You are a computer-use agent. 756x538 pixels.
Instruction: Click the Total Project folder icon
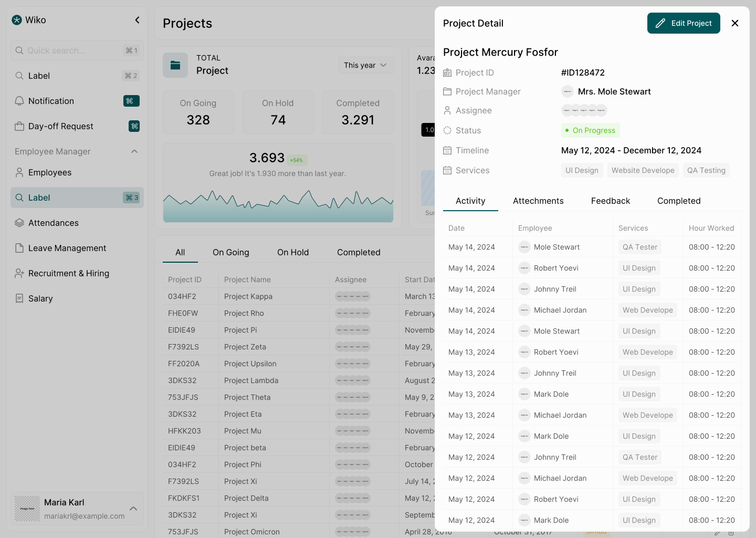(x=175, y=65)
